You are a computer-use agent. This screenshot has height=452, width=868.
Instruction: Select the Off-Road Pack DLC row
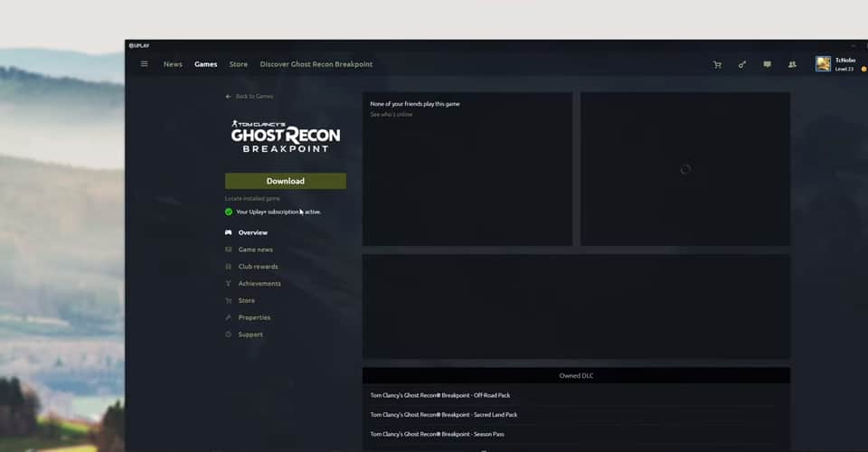(x=576, y=396)
